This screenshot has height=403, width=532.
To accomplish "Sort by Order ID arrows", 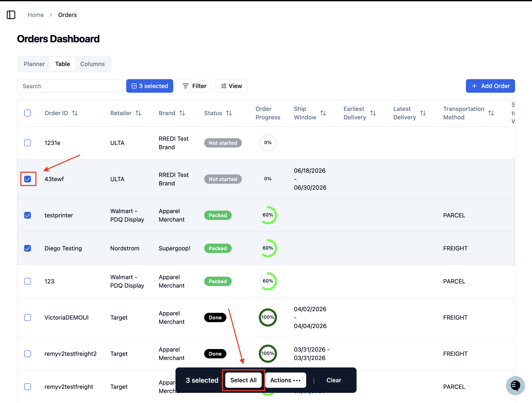I will point(75,113).
